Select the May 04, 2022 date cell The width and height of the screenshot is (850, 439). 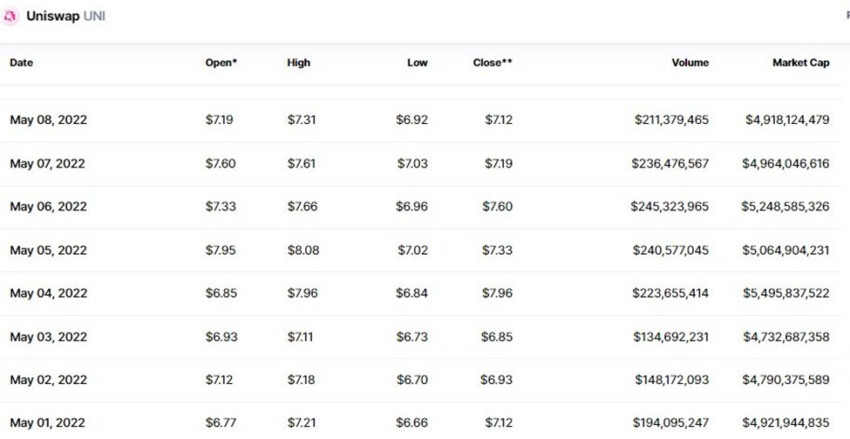[48, 294]
